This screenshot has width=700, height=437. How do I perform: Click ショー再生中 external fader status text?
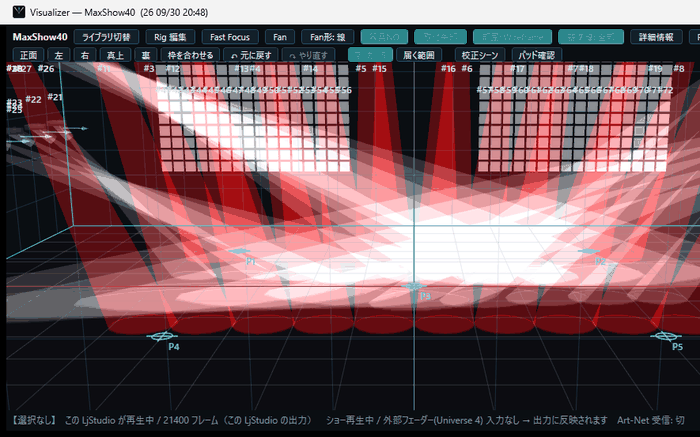(x=467, y=420)
